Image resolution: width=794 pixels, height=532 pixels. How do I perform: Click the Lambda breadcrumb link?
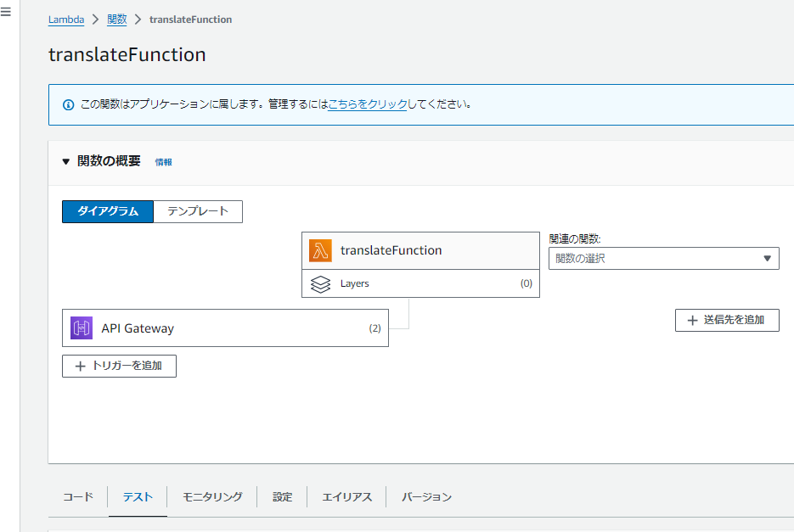(66, 20)
